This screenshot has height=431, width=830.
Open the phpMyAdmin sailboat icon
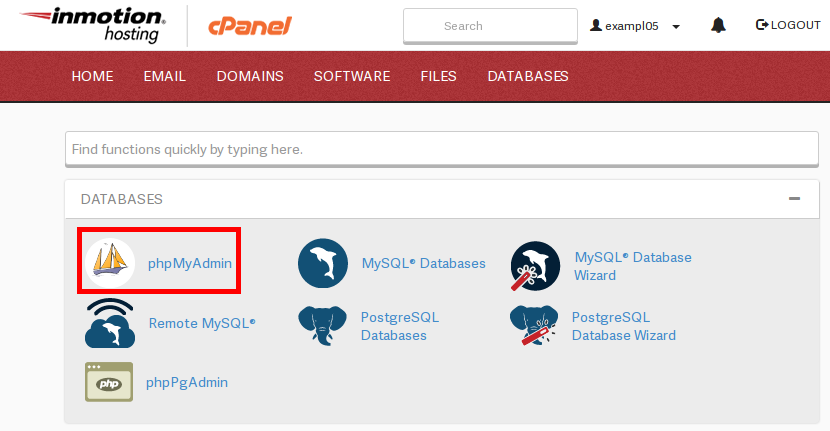(110, 263)
